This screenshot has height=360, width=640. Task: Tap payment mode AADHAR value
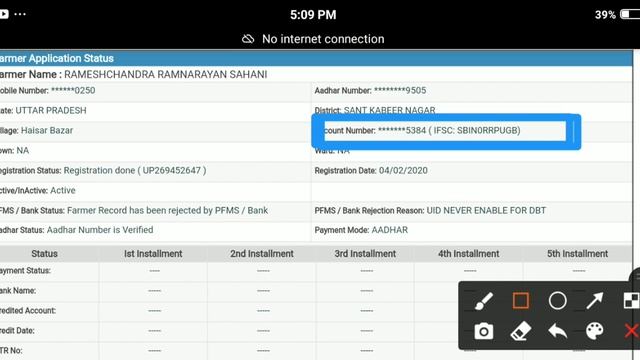click(x=389, y=230)
